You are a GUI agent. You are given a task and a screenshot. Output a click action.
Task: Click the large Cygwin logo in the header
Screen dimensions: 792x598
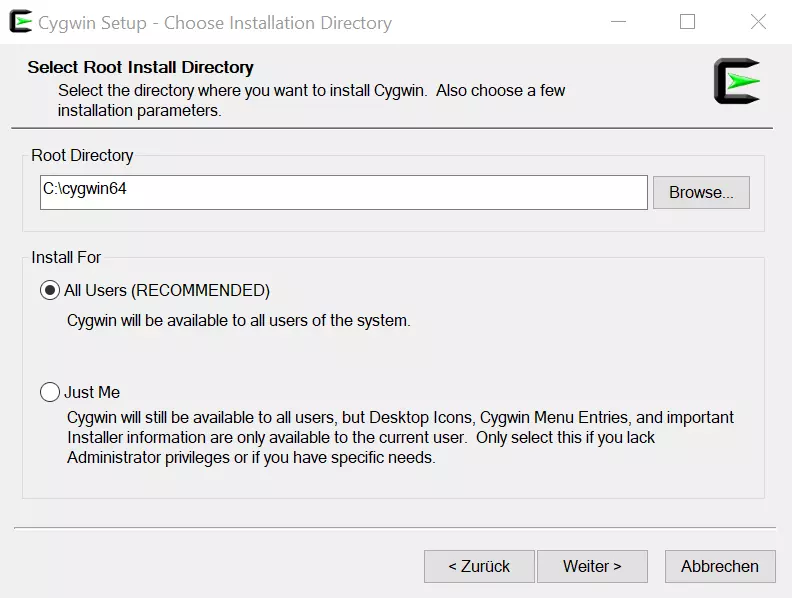(x=736, y=81)
